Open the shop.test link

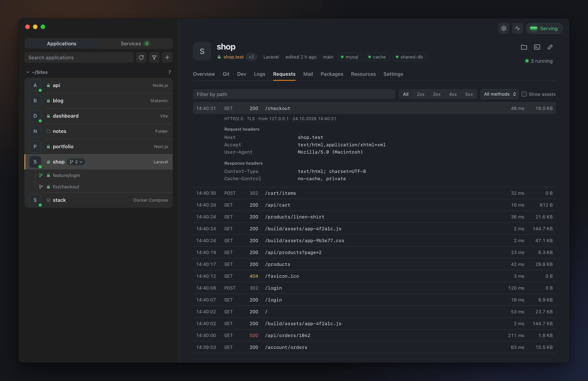point(234,57)
